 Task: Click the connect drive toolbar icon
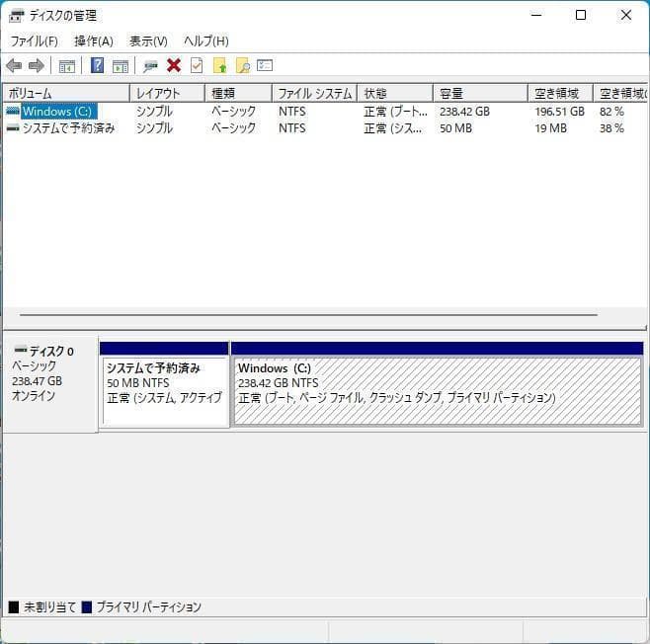(x=150, y=66)
